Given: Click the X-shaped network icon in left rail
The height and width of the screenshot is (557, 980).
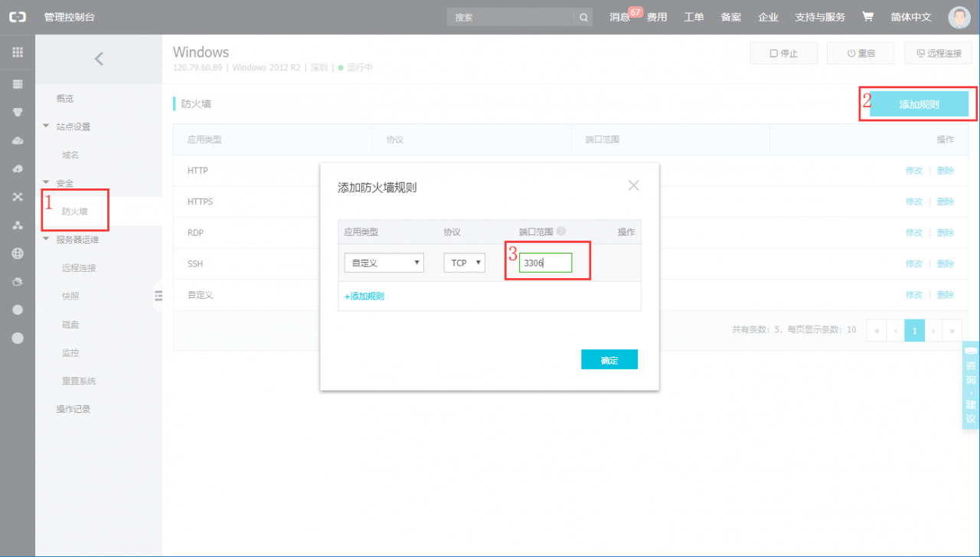Looking at the screenshot, I should tap(18, 197).
